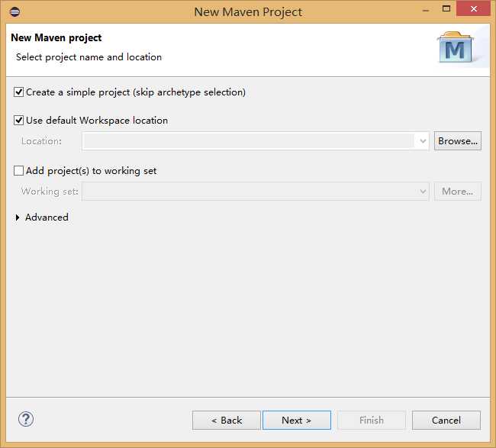Click the Eclipse icon in title bar
Viewport: 496px width, 448px height.
pyautogui.click(x=14, y=12)
